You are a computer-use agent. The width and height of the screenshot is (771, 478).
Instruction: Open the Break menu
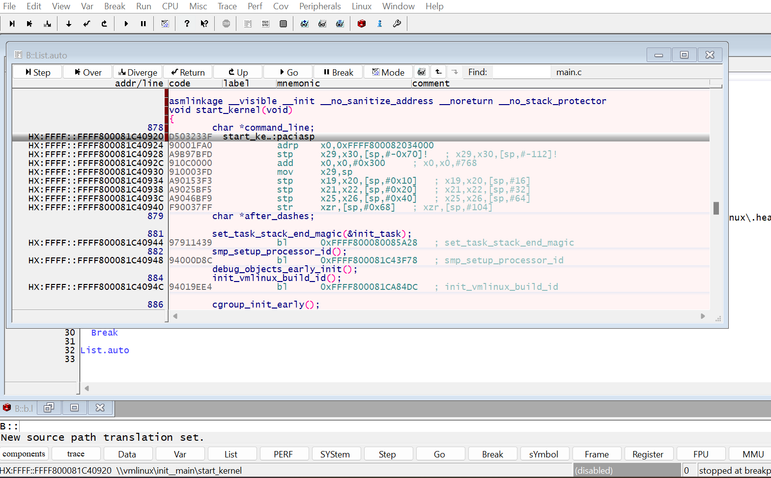click(115, 6)
